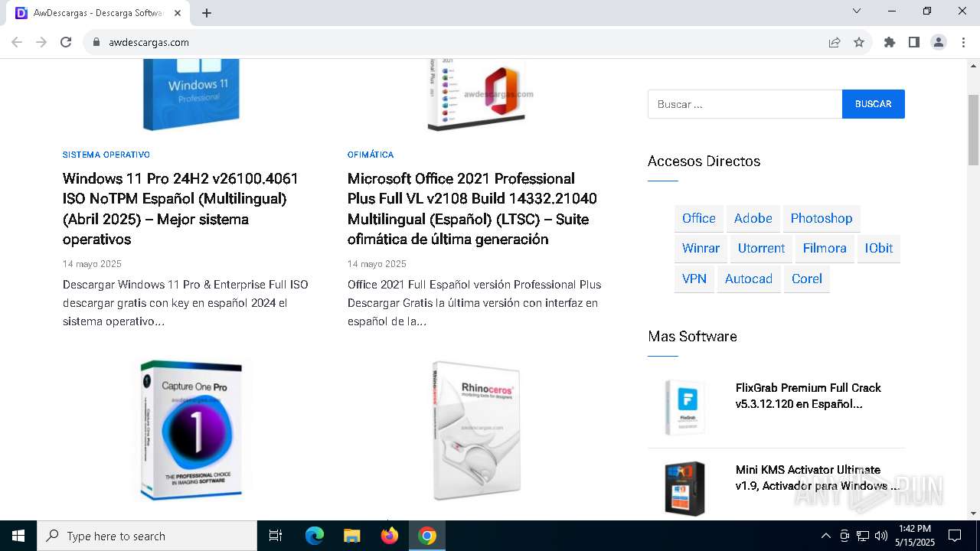
Task: Open the Microsoft Office 2021 Professional article title
Action: (x=472, y=209)
